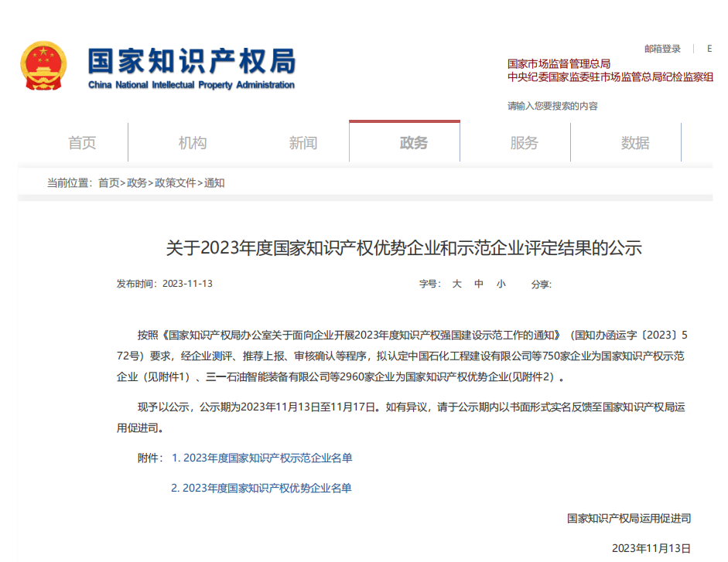Click 政策文件 in the breadcrumb
This screenshot has width=728, height=562.
(175, 183)
